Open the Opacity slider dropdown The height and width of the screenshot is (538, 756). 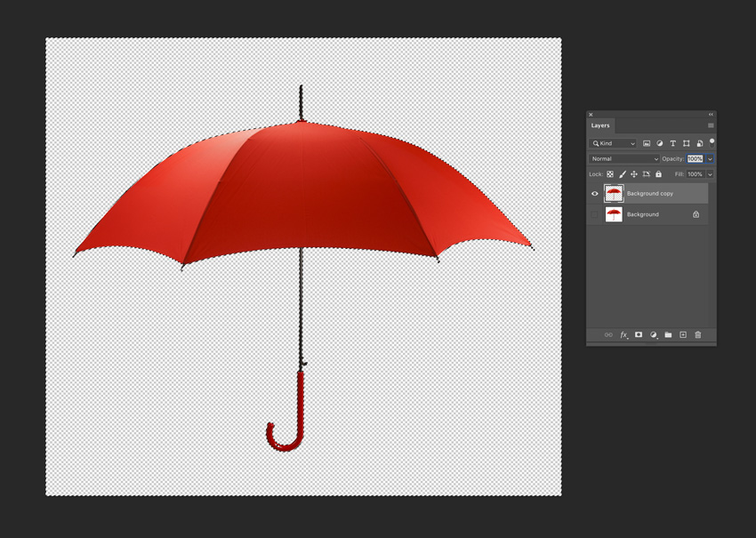710,158
